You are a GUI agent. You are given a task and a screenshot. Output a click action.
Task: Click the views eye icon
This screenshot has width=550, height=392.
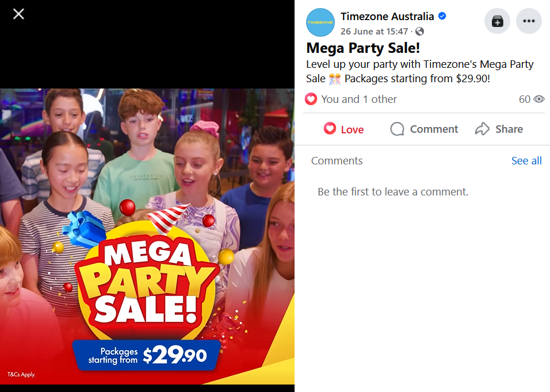point(538,99)
